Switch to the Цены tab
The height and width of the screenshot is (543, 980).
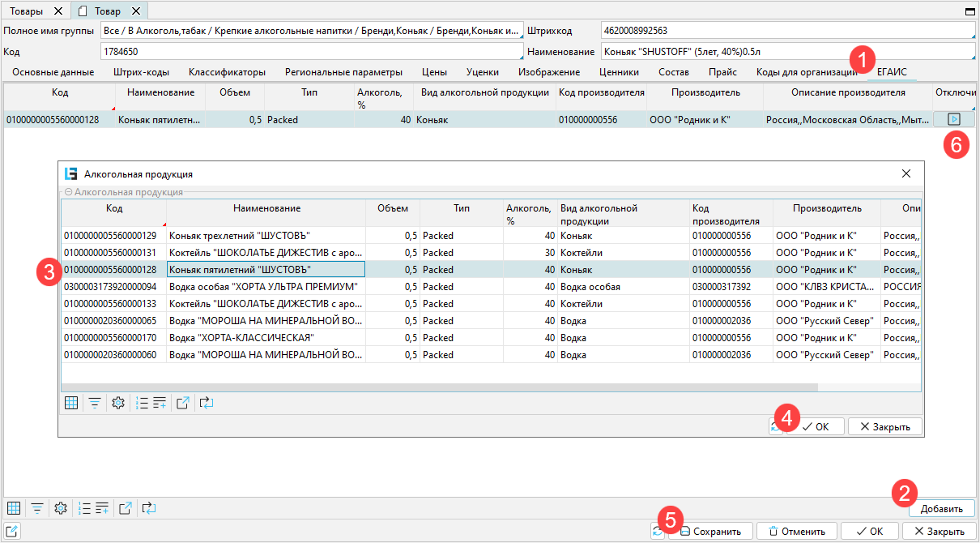point(434,72)
